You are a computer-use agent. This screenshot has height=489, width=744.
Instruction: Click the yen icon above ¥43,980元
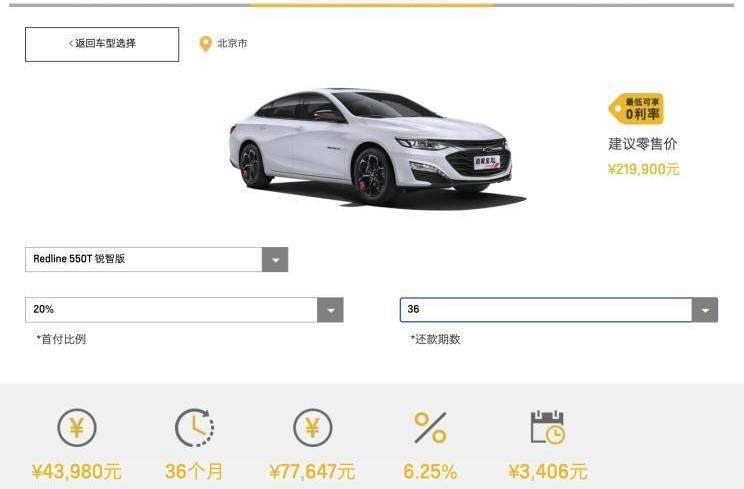point(77,428)
